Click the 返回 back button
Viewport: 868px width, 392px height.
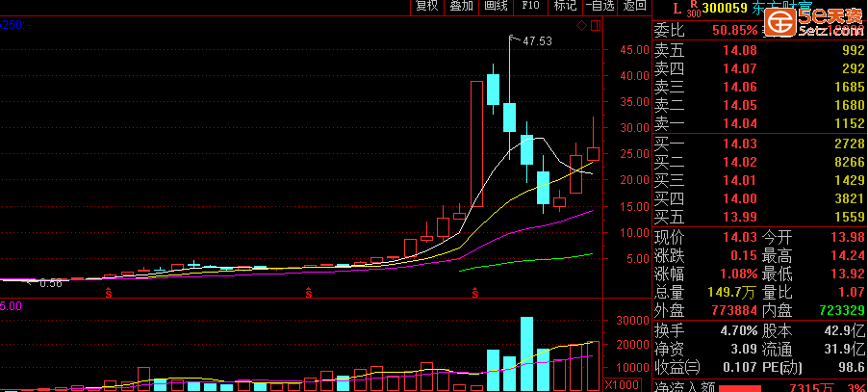click(x=634, y=6)
